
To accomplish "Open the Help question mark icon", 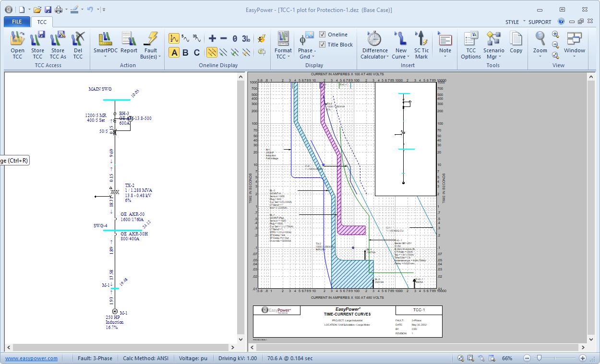I will (561, 22).
